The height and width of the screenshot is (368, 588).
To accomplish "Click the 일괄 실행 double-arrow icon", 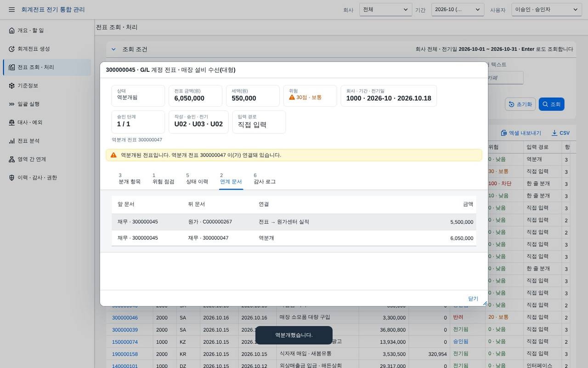I will coord(12,104).
